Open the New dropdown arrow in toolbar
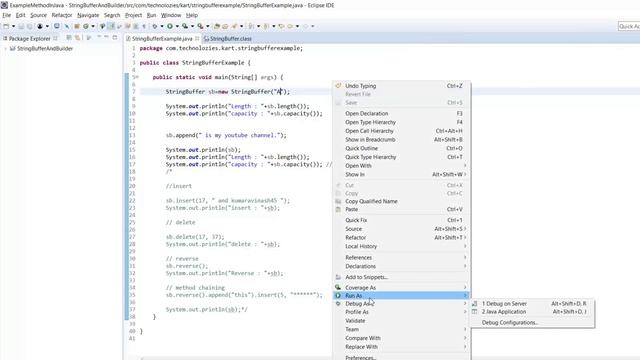 click(13, 26)
